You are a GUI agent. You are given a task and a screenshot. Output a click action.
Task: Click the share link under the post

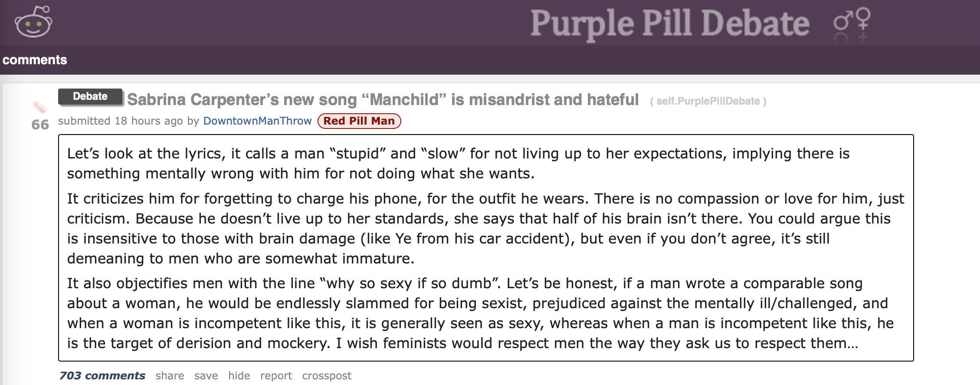point(170,375)
